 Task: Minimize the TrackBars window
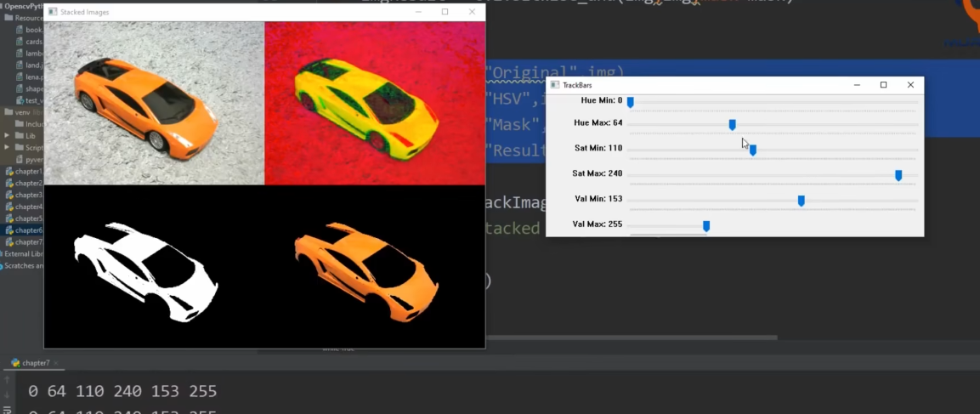[857, 85]
